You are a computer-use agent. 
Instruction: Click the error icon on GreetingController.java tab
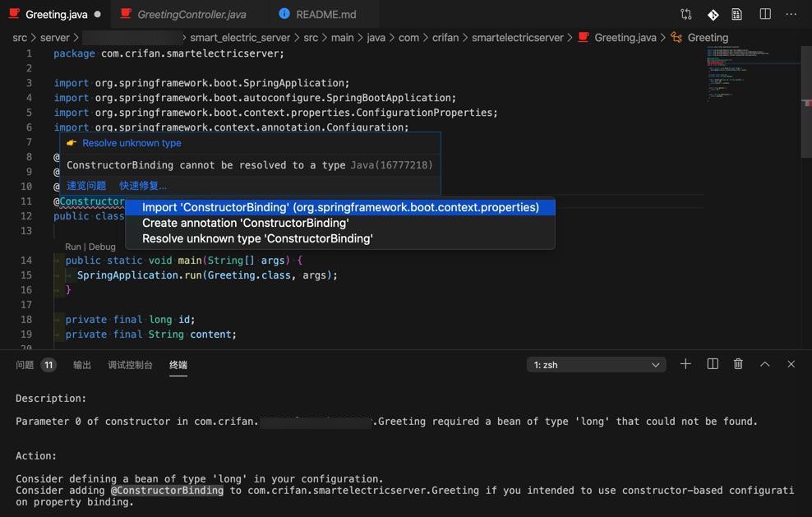tap(126, 14)
